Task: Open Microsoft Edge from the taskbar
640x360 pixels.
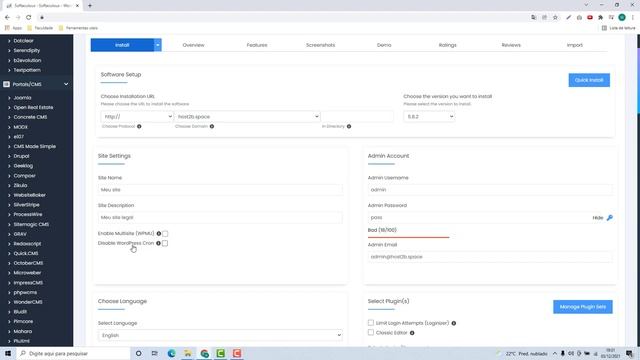Action: pos(171,353)
